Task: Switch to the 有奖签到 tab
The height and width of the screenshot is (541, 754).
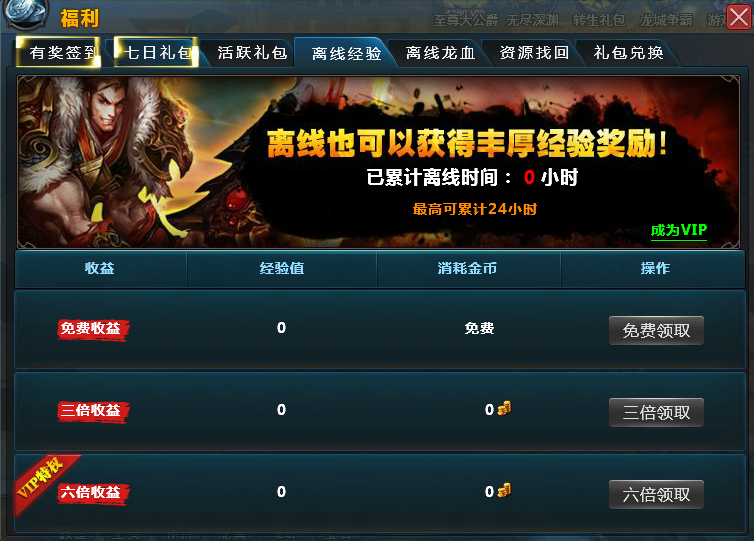Action: tap(58, 52)
